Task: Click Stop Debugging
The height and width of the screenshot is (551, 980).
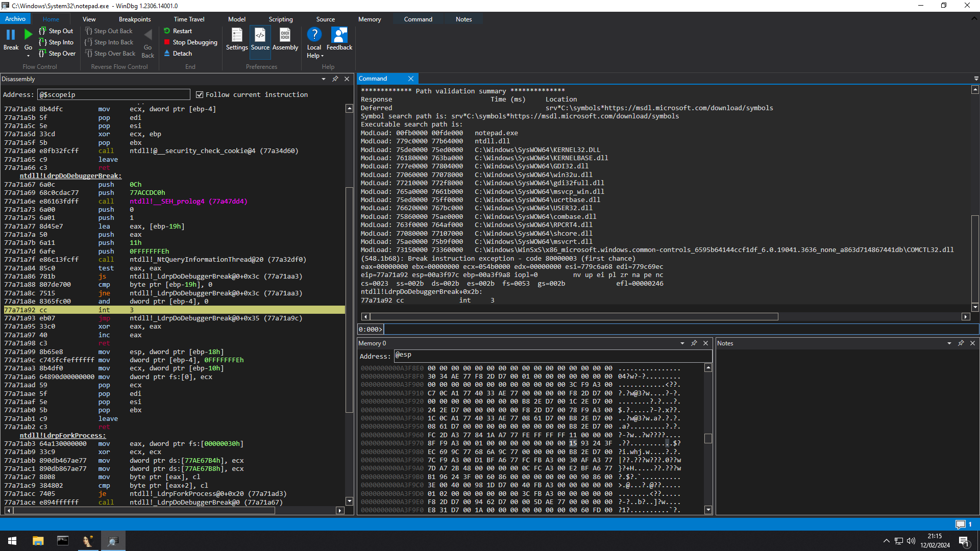Action: click(x=190, y=42)
